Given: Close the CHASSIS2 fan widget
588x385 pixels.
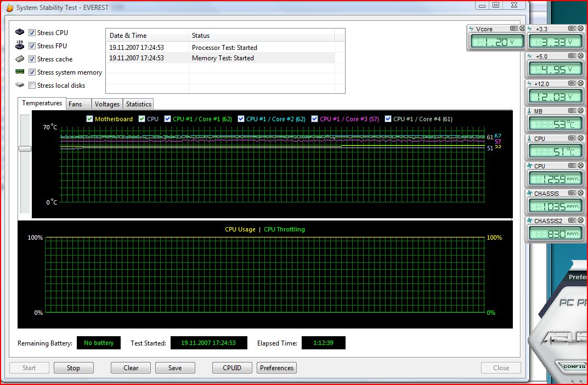Looking at the screenshot, I should pos(580,220).
